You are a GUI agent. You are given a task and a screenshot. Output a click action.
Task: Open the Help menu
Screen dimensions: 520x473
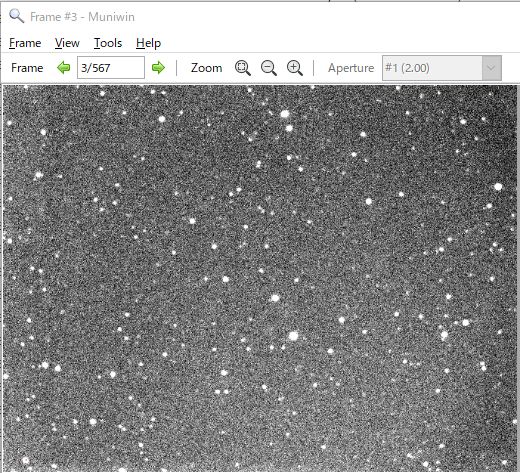[148, 43]
